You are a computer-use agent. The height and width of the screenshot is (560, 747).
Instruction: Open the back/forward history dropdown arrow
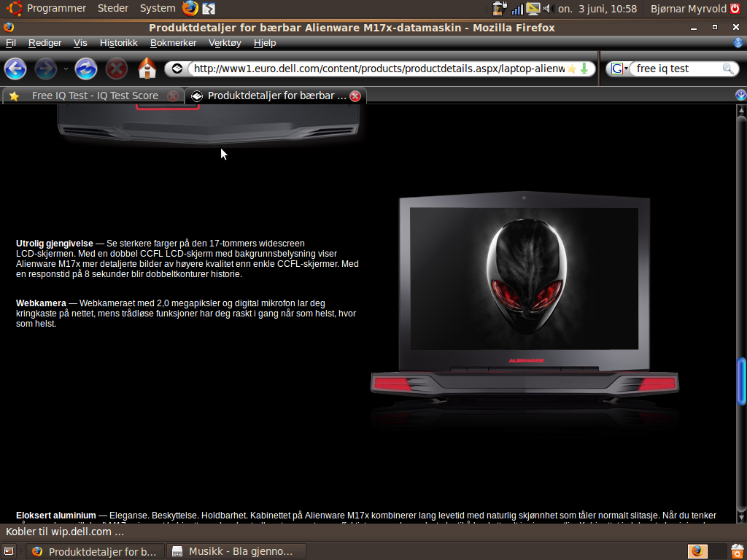66,69
